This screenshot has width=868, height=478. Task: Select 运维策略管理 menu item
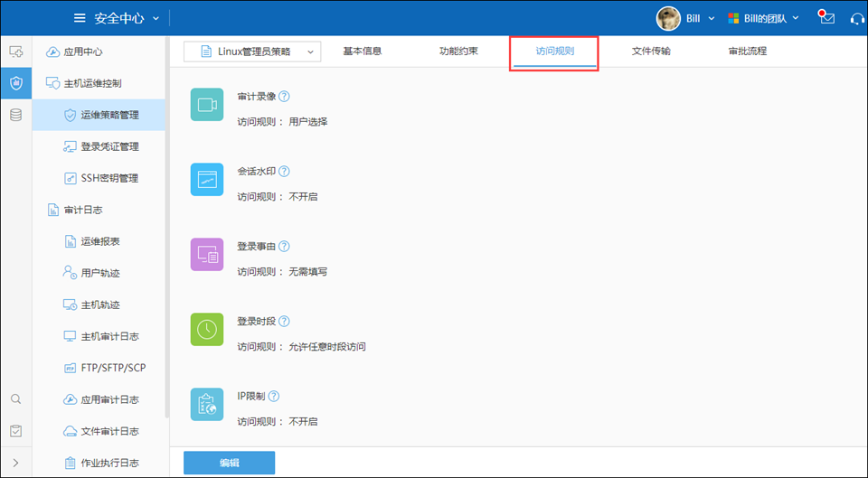coord(99,115)
